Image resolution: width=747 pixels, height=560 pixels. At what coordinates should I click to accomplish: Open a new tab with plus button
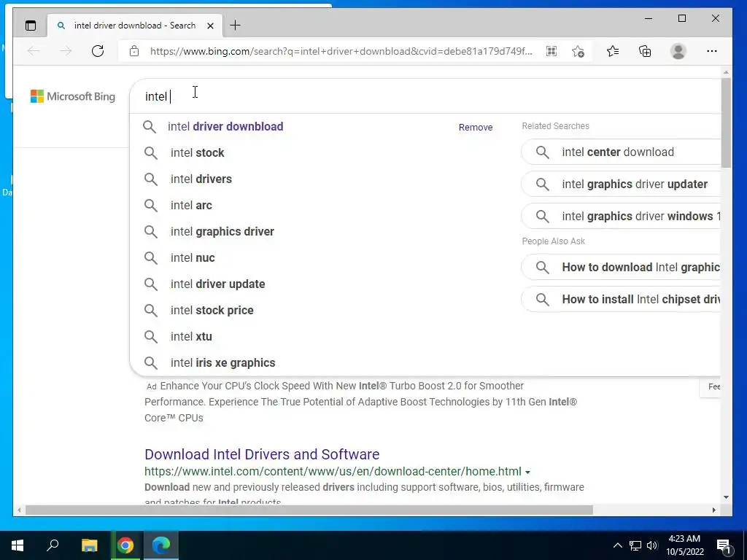[x=236, y=26]
